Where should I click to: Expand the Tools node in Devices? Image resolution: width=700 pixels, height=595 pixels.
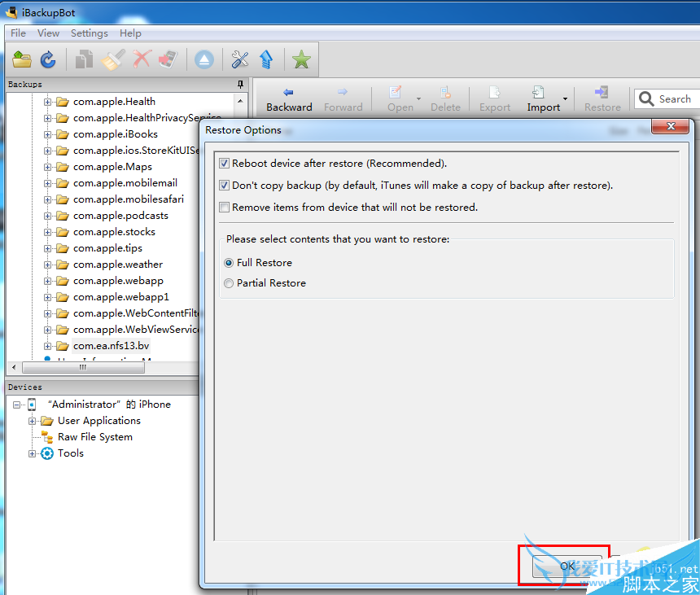pos(32,454)
